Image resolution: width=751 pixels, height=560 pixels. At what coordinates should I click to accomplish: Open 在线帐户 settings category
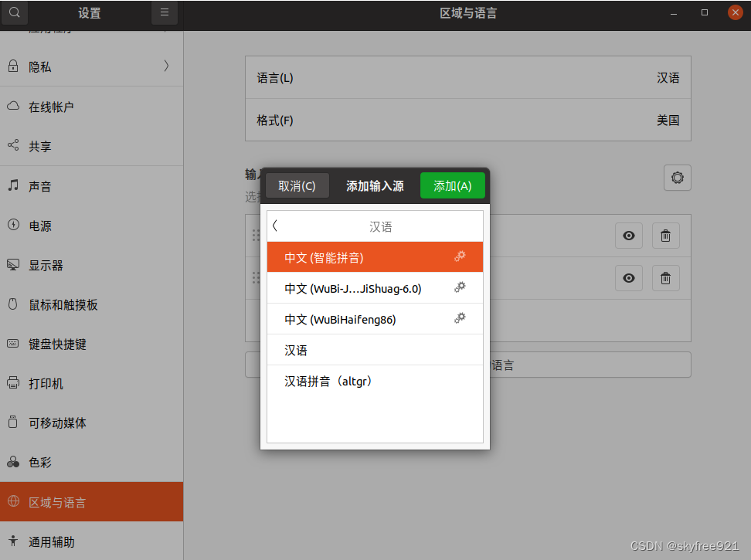91,107
